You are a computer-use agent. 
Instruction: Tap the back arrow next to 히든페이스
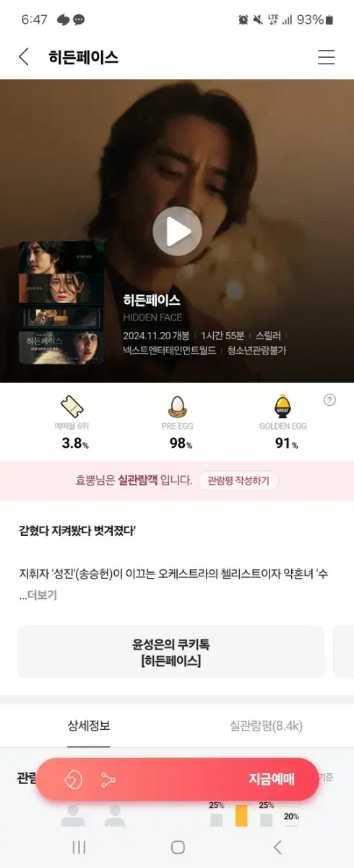click(x=24, y=57)
